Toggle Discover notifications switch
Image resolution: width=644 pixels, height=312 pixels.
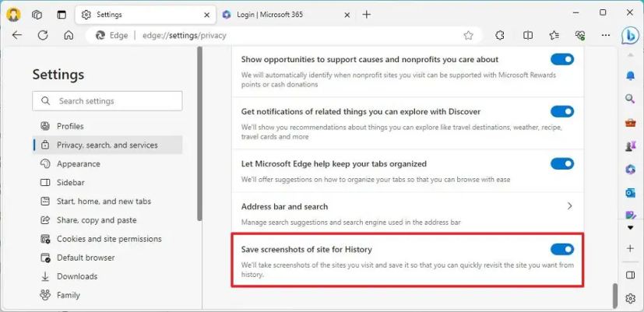coord(562,112)
